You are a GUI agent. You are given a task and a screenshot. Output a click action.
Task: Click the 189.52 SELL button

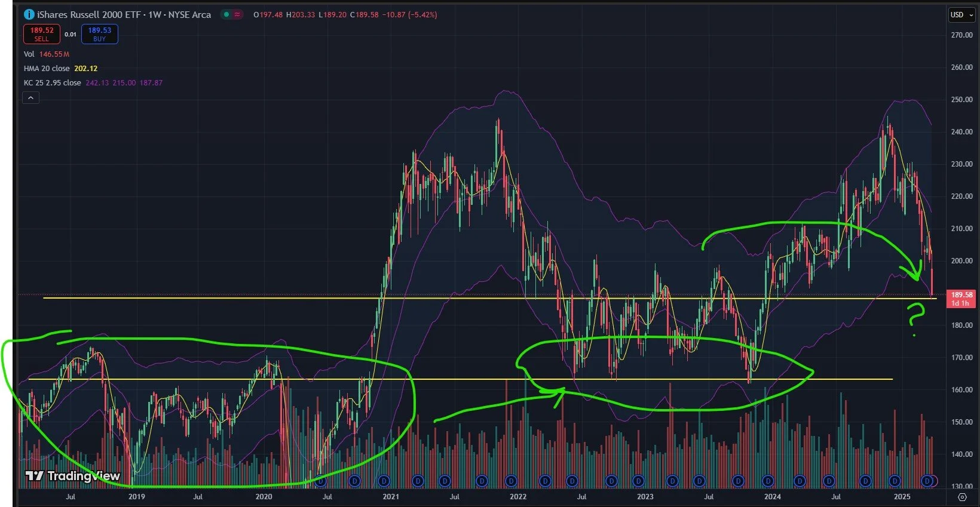pyautogui.click(x=42, y=34)
